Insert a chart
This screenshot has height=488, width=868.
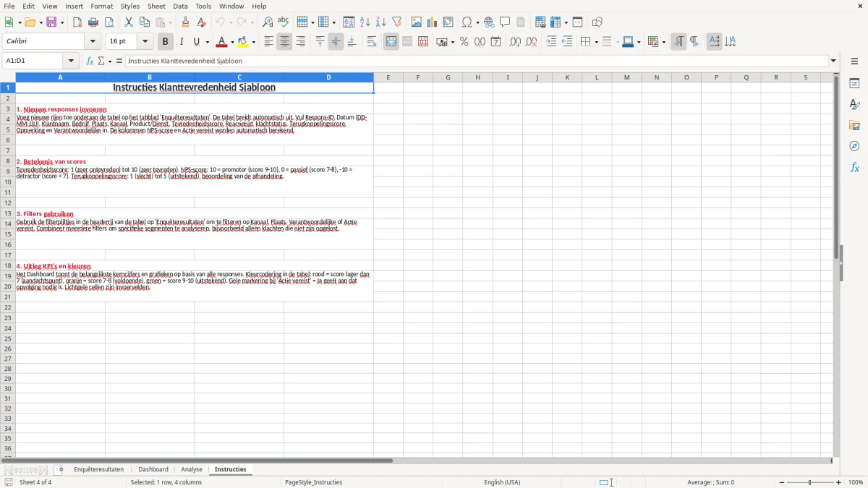pyautogui.click(x=433, y=22)
